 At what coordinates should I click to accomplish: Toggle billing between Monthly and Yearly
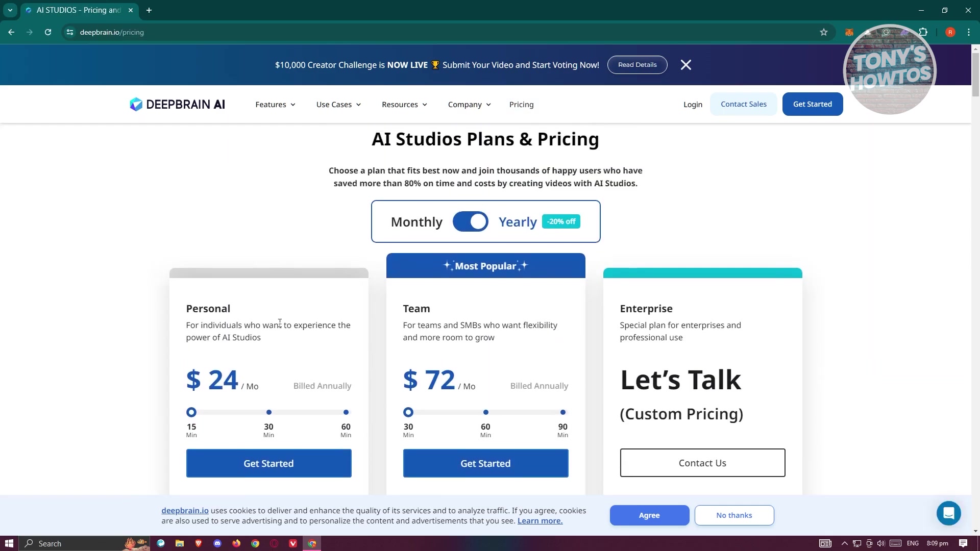[470, 221]
